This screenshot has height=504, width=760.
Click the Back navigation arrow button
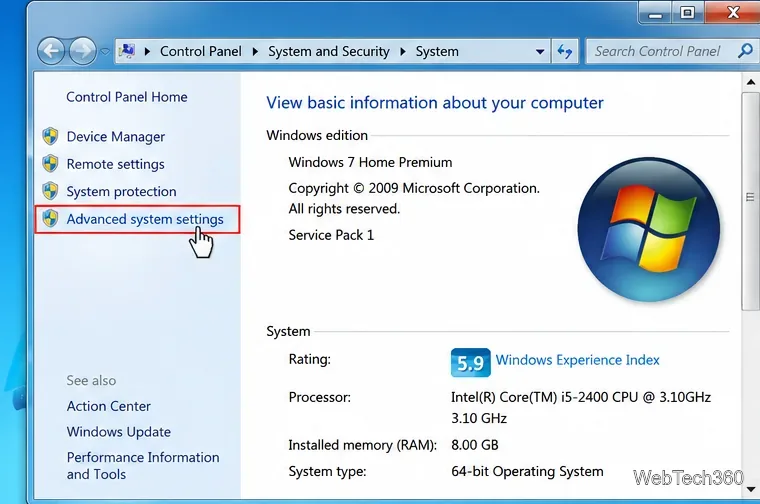coord(51,51)
